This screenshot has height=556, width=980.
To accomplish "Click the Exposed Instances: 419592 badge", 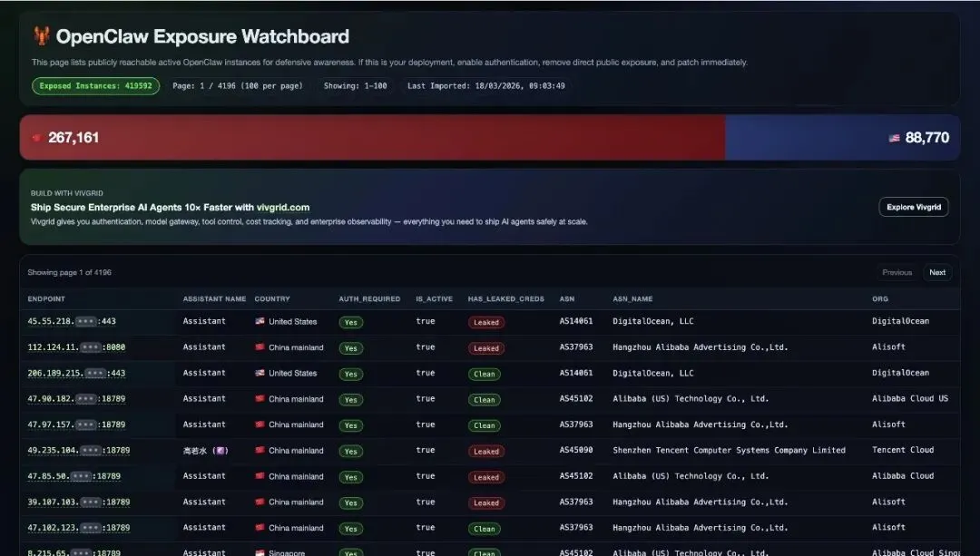I will click(x=95, y=86).
